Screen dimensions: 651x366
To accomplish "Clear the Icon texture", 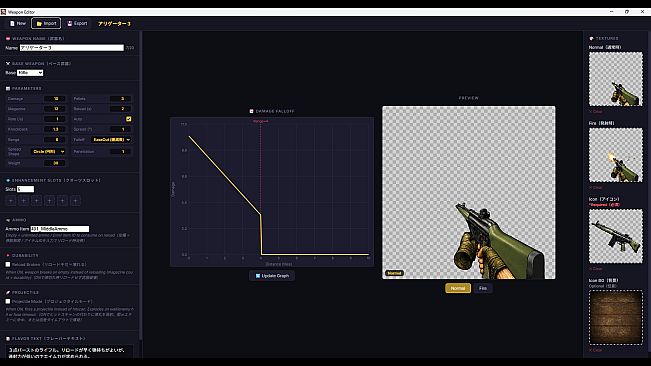I will 595,268.
